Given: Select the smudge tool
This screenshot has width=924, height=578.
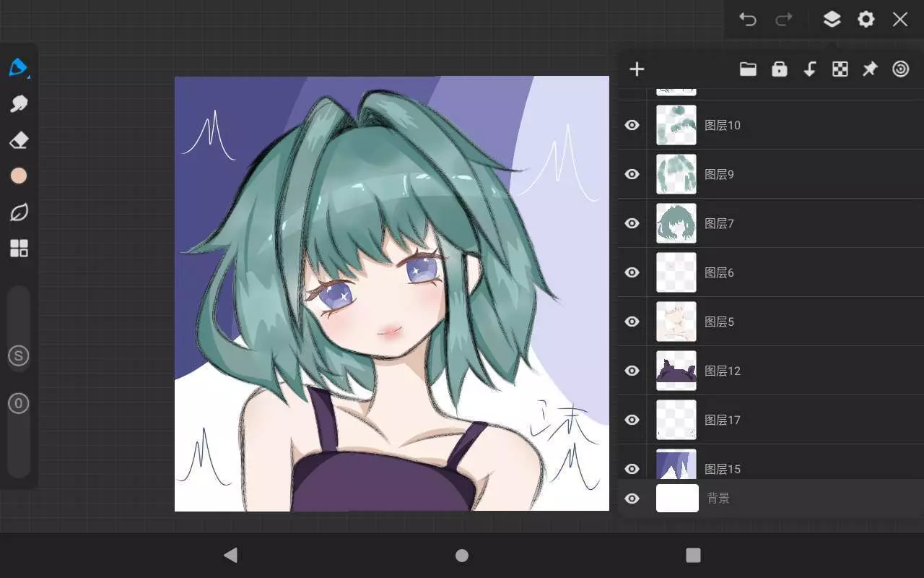Looking at the screenshot, I should pos(19,104).
